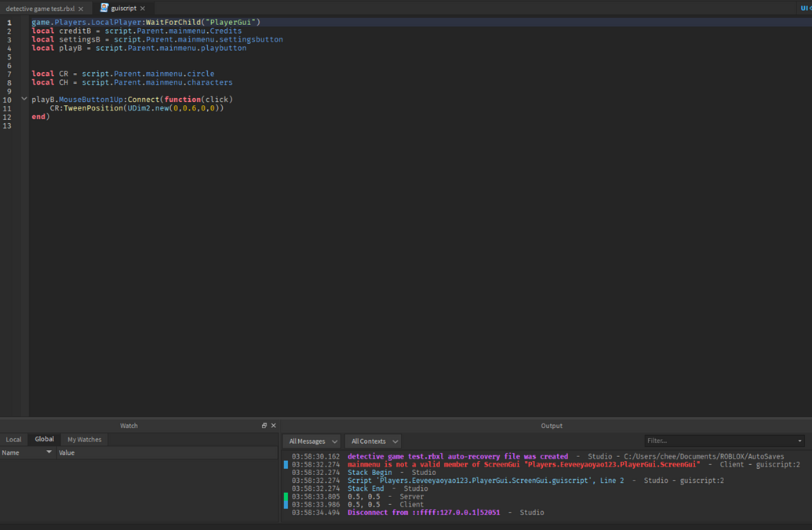Viewport: 812px width, 530px height.
Task: Open the All Messages dropdown
Action: click(311, 441)
